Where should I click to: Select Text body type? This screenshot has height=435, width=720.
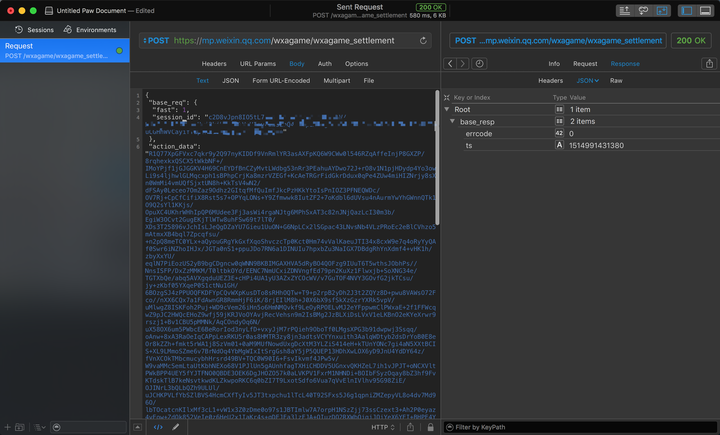coord(202,80)
